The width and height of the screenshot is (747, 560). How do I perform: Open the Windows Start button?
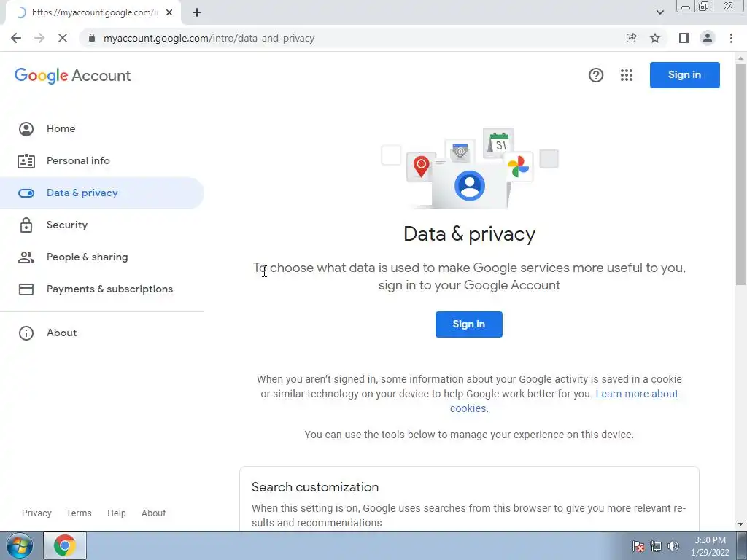[20, 545]
